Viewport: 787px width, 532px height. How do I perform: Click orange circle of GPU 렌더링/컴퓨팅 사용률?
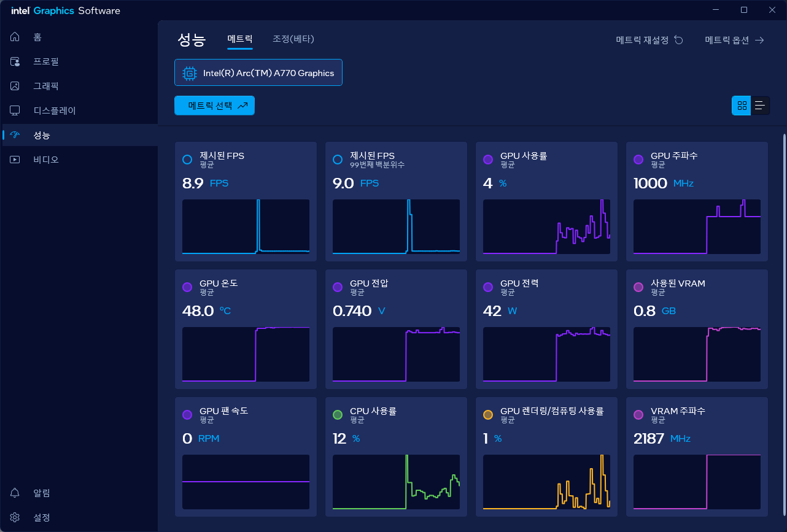pyautogui.click(x=488, y=415)
